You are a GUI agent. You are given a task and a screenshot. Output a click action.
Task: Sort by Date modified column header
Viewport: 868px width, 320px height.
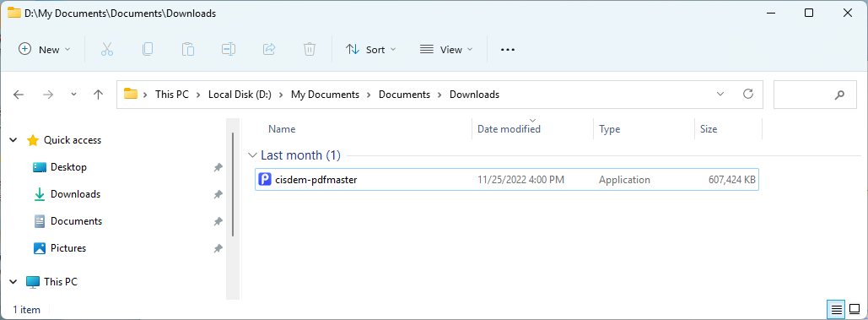pos(509,129)
